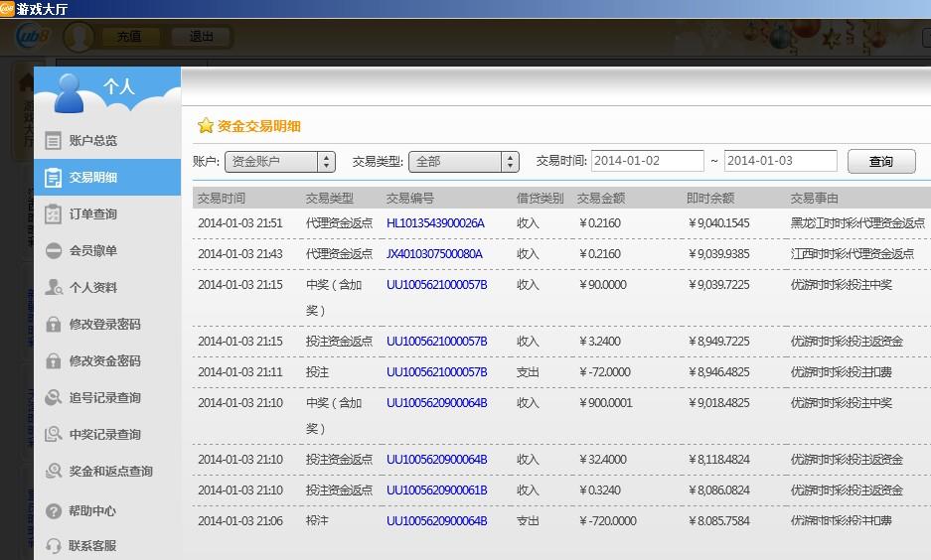This screenshot has width=931, height=560.
Task: Go to 奖金和返点查询 in sidebar
Action: (x=110, y=472)
